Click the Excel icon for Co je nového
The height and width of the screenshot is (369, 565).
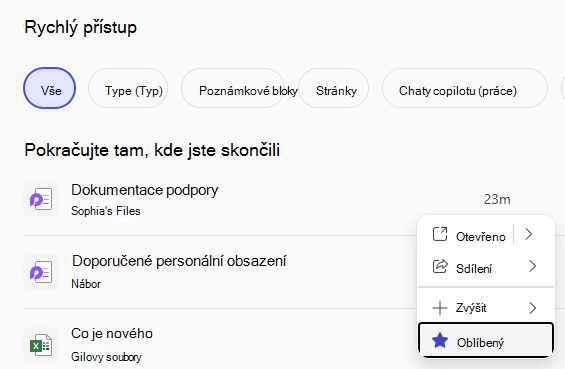pyautogui.click(x=41, y=345)
